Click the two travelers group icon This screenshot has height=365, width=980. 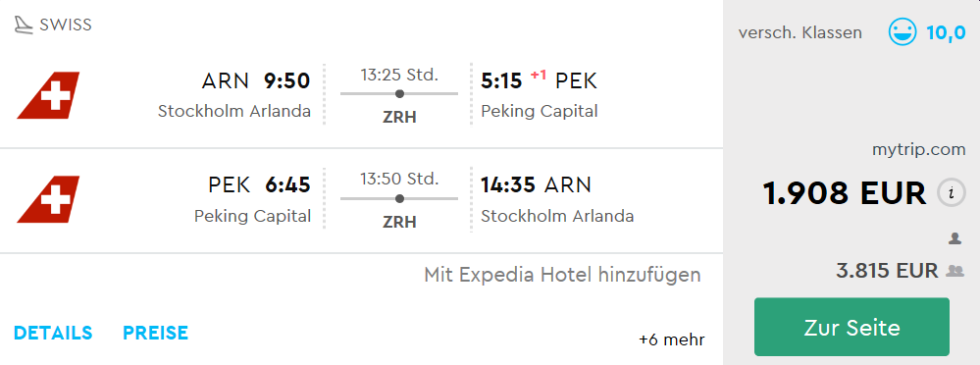[x=955, y=271]
